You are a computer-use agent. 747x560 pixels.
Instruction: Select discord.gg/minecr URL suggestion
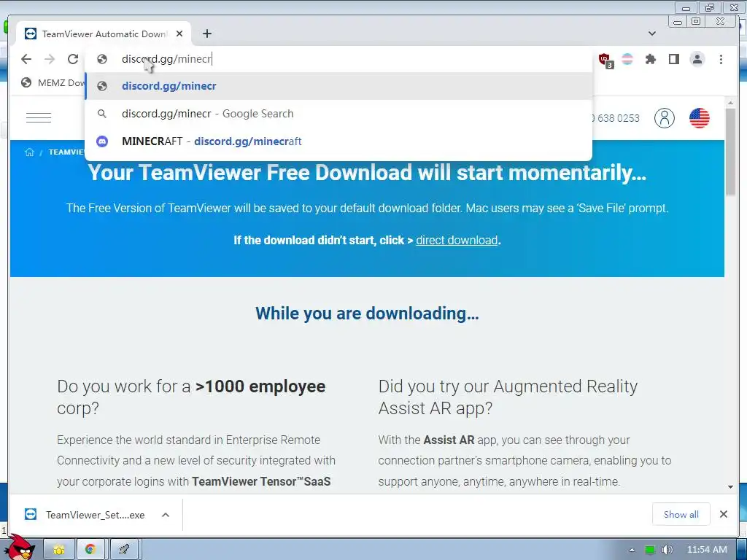(x=338, y=86)
